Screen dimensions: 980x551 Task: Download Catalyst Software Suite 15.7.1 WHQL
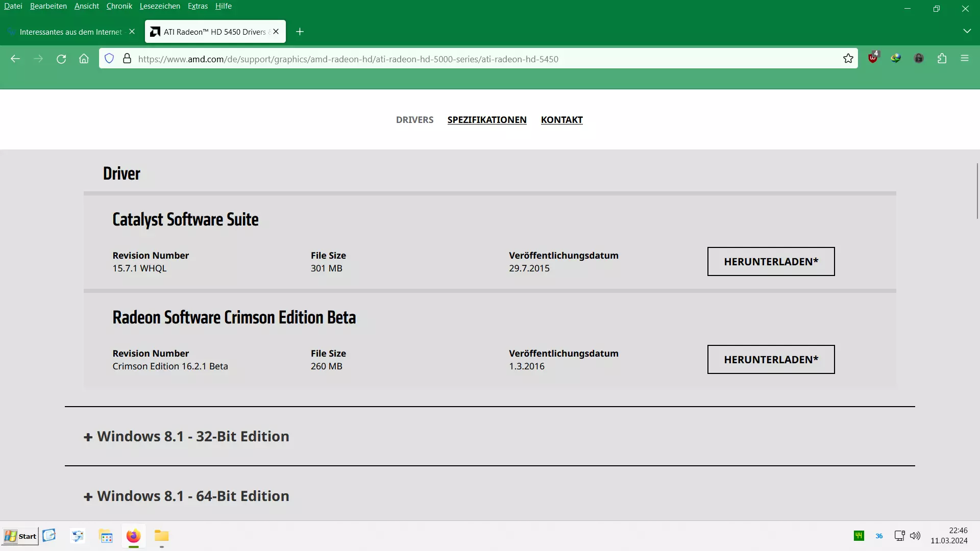(x=771, y=262)
